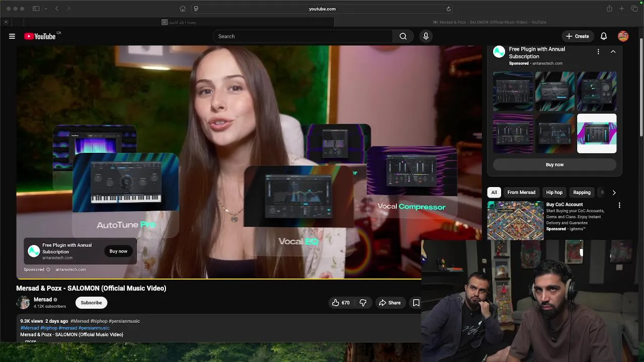This screenshot has width=644, height=362.
Task: Open the sidebar ad three-dot menu
Action: coord(598,52)
